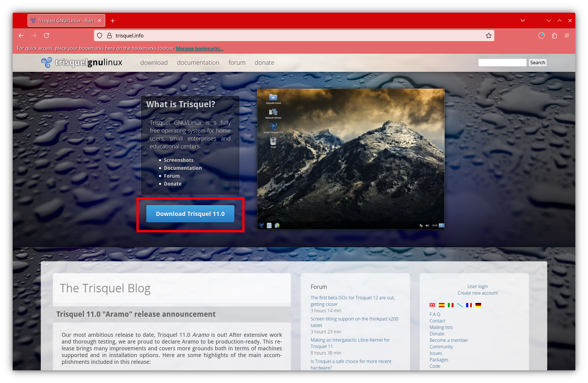Viewport: 588px width, 383px height.
Task: Open the Manage bookmarks link
Action: coord(199,48)
